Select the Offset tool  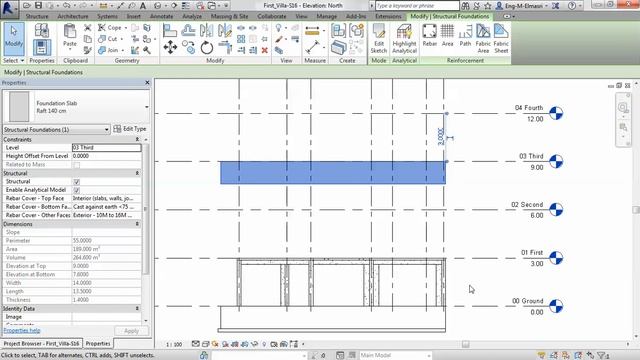188,30
